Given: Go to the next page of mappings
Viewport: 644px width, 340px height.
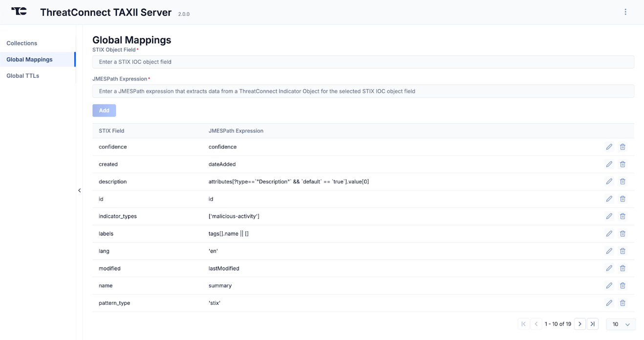Looking at the screenshot, I should [580, 324].
